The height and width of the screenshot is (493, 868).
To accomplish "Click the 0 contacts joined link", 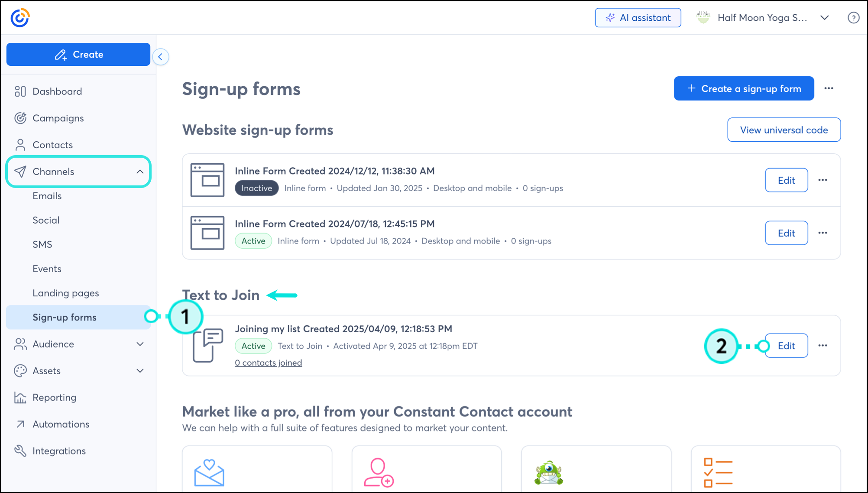I will click(x=268, y=363).
